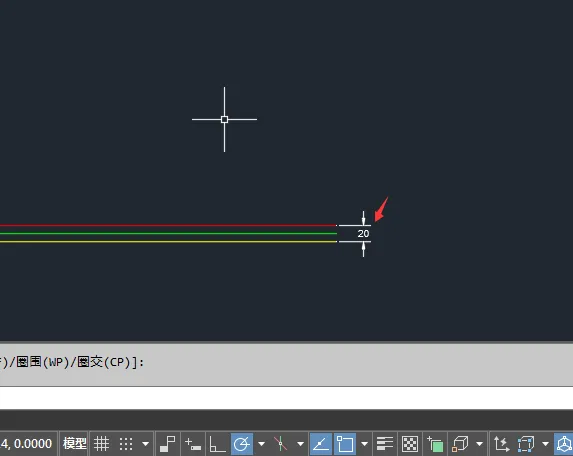
Task: Select the red horizontal line
Action: pos(168,225)
